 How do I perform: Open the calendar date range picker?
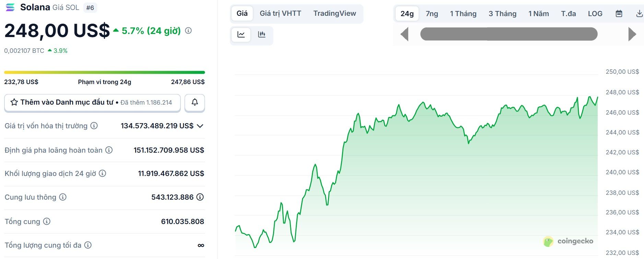pos(619,14)
